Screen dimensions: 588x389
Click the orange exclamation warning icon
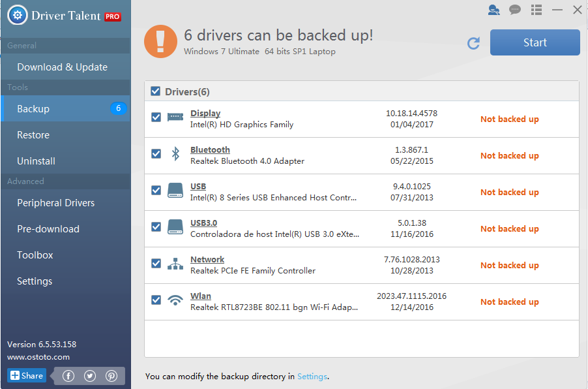click(160, 41)
